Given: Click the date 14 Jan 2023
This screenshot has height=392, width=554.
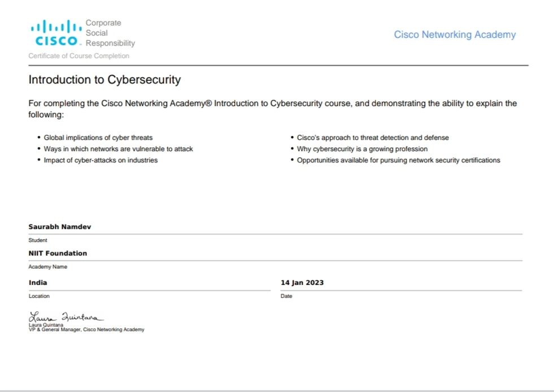Looking at the screenshot, I should (302, 283).
